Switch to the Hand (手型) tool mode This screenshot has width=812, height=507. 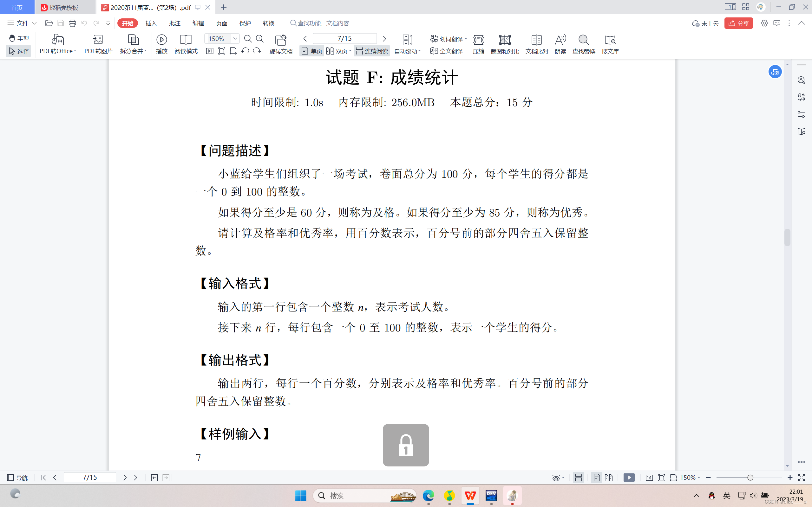coord(19,39)
